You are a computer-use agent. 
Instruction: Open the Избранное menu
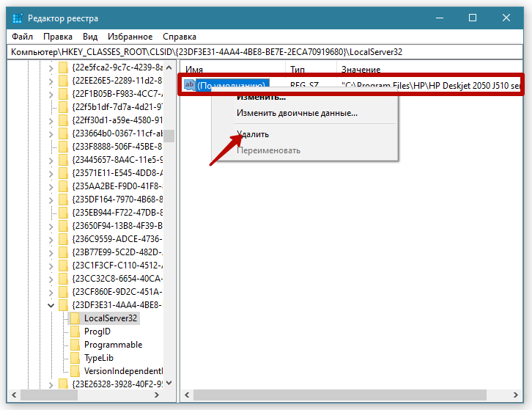point(130,36)
